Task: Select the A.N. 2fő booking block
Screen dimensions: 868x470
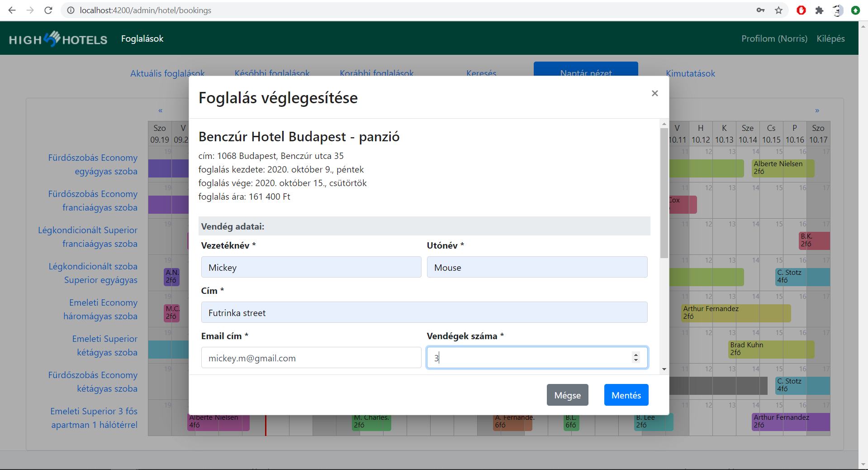Action: click(171, 277)
